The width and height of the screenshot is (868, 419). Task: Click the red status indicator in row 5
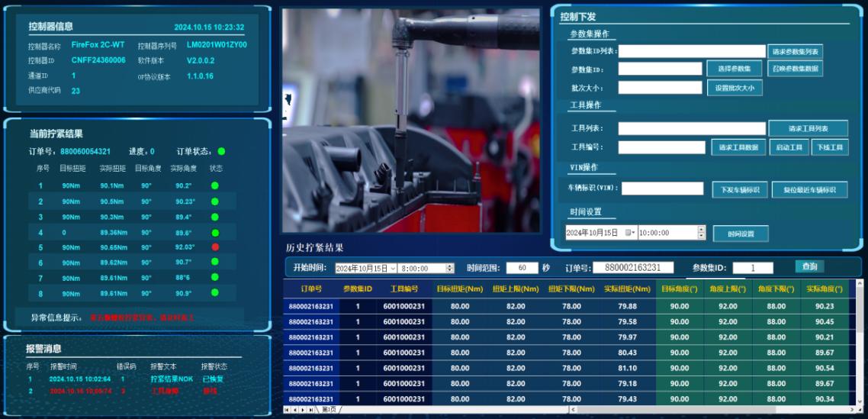click(215, 247)
